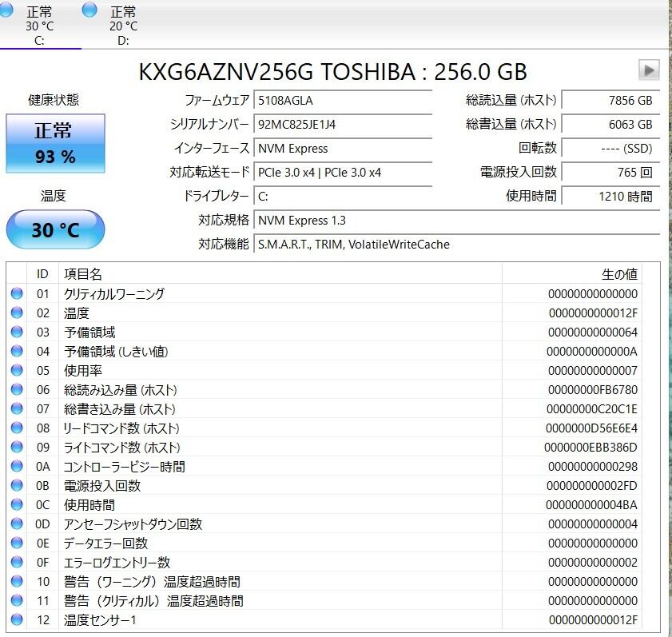This screenshot has height=637, width=672.
Task: Click the status icon for 温度センサー1
Action: 17,620
